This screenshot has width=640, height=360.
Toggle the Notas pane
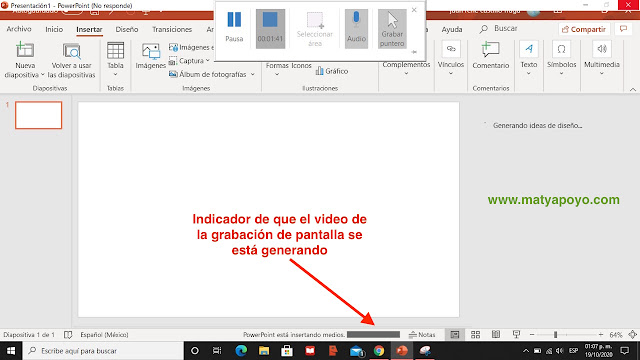pyautogui.click(x=422, y=335)
